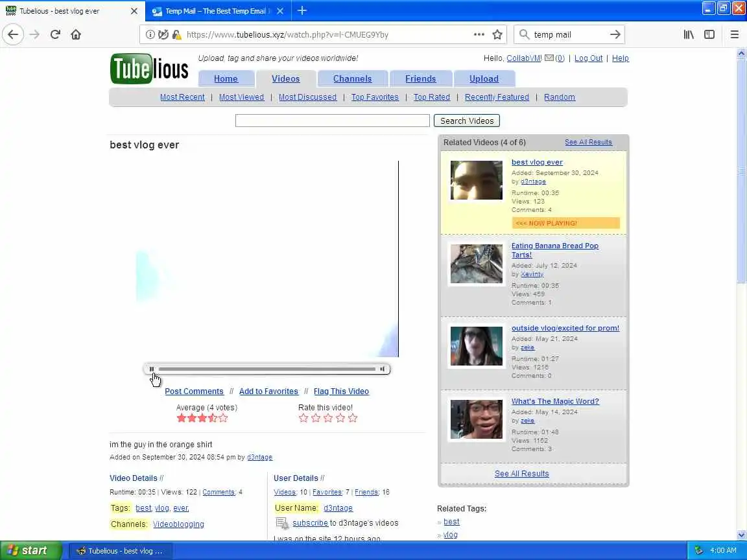Rate the video three stars
This screenshot has height=560, width=747.
(x=328, y=418)
